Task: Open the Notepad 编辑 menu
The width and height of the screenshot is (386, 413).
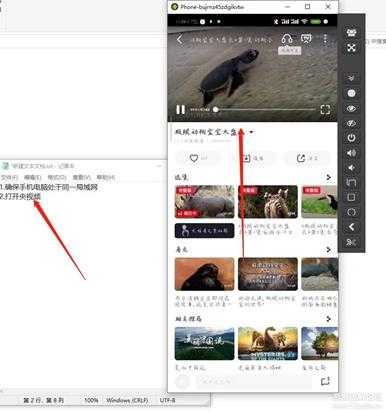Action: (x=32, y=177)
